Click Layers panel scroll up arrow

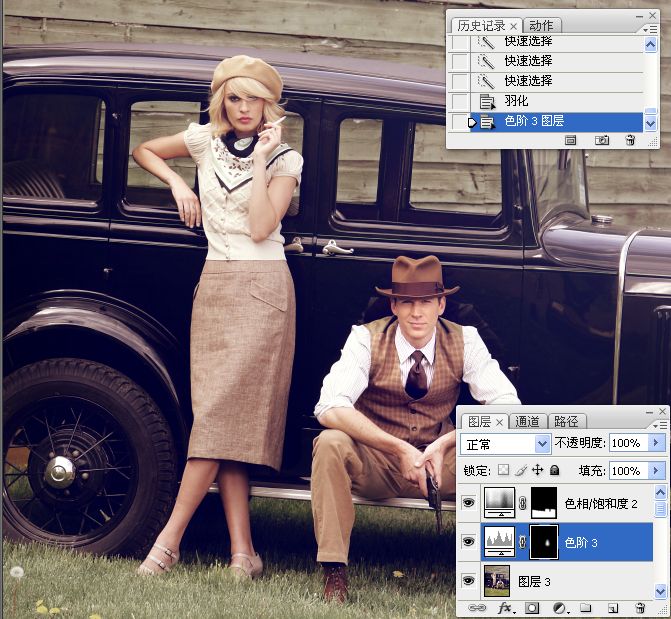(x=660, y=493)
